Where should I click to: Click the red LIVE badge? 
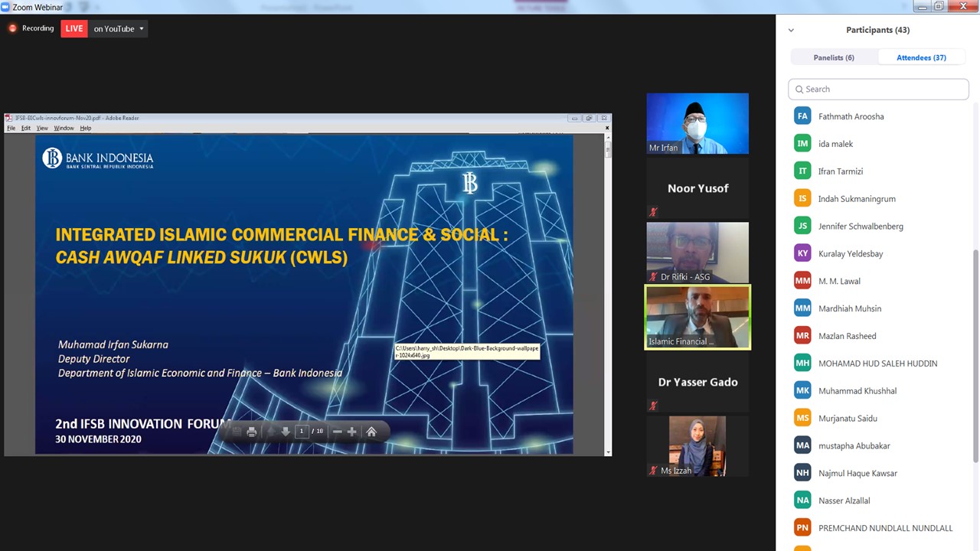tap(74, 29)
